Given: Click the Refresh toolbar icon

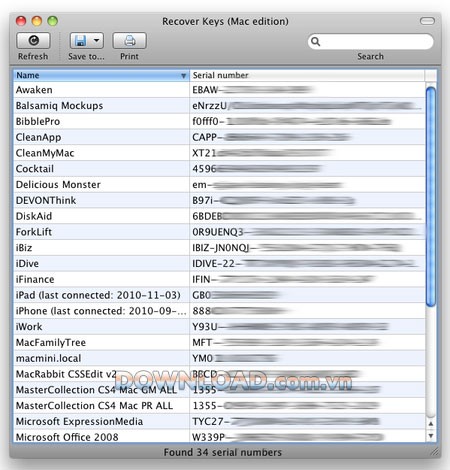Looking at the screenshot, I should 33,41.
